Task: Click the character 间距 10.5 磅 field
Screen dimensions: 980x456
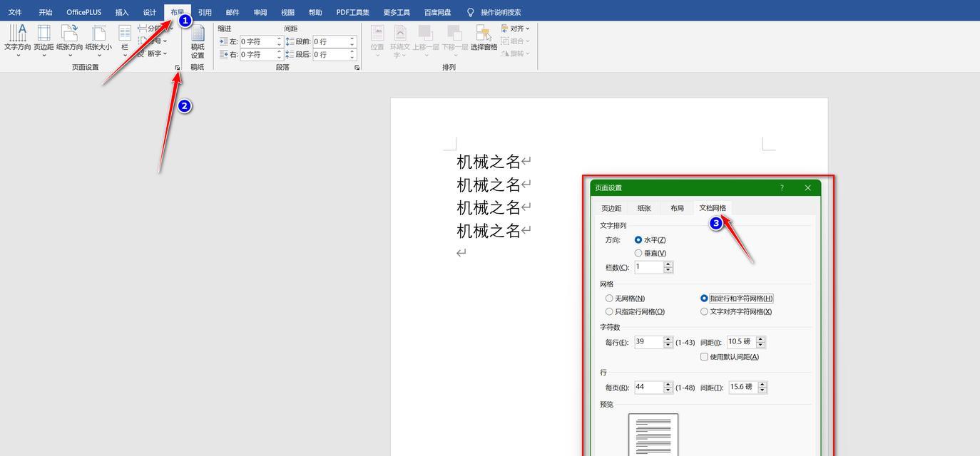Action: pos(741,342)
